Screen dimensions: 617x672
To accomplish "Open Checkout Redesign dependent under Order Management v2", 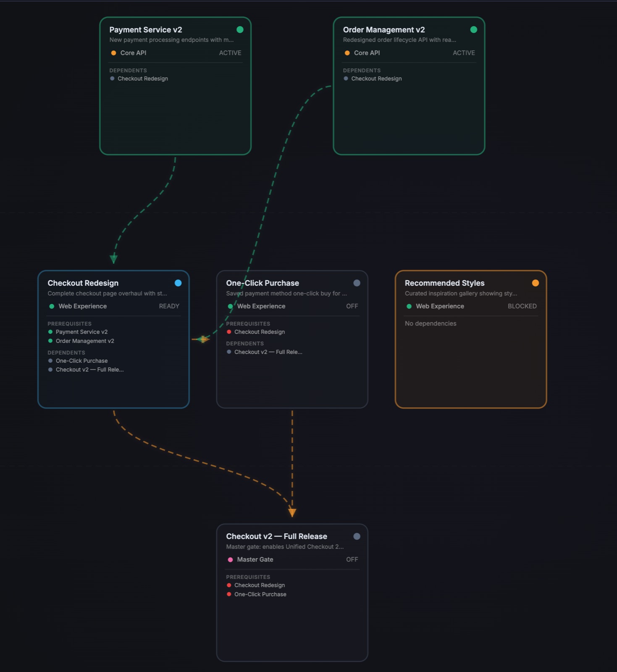I will (376, 79).
